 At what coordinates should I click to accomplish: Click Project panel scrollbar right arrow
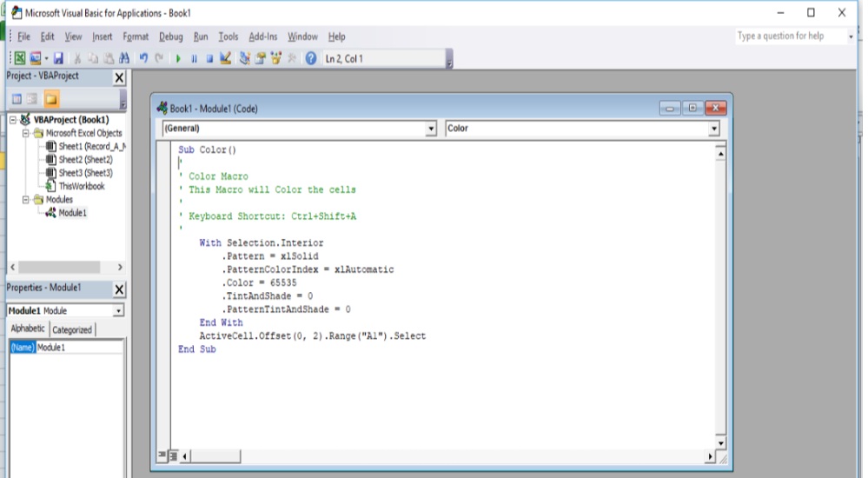point(120,267)
